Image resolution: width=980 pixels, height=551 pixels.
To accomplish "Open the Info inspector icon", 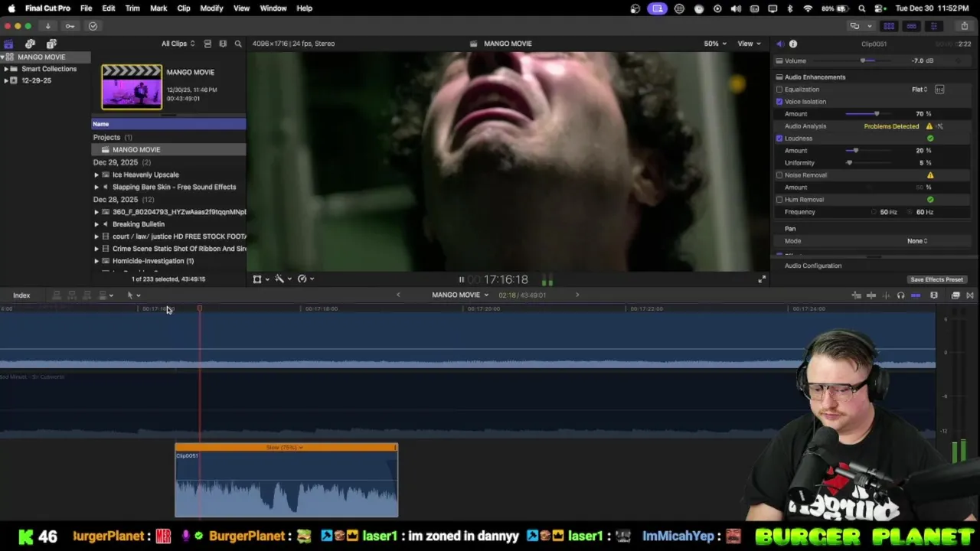I will click(793, 44).
